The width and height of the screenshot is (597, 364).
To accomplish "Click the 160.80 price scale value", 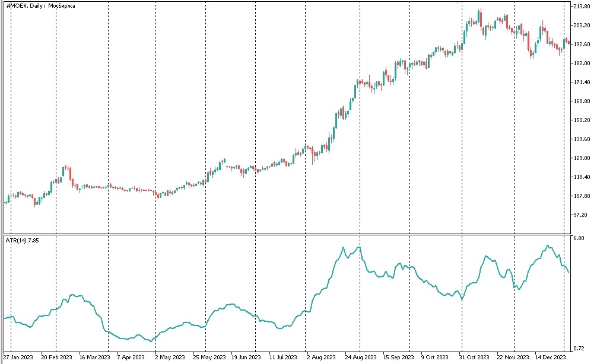I will pos(582,101).
